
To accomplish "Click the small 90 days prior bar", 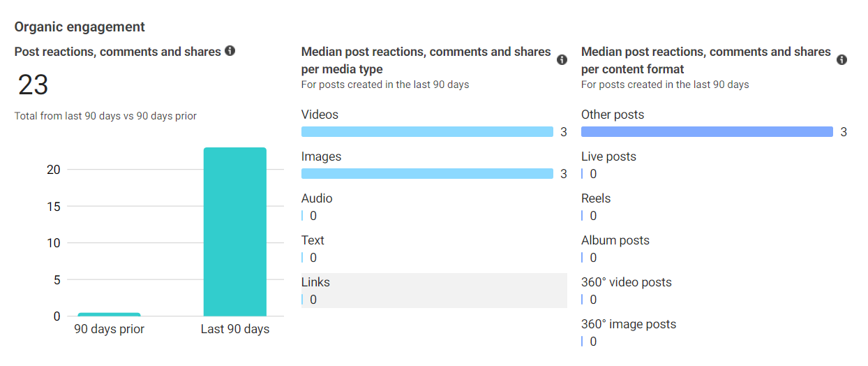I will pyautogui.click(x=109, y=314).
